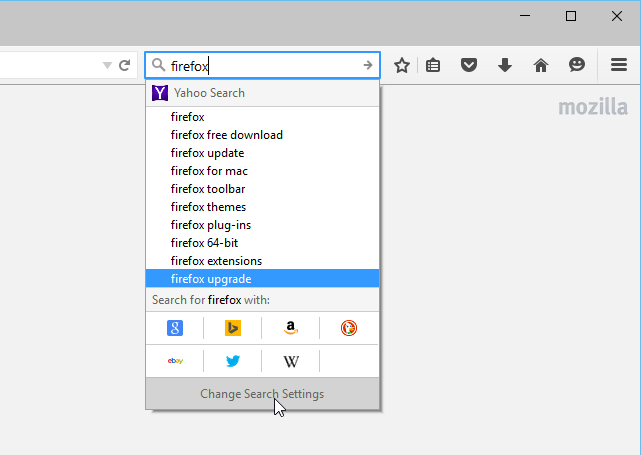Choose highlighted 'firefox upgrade' suggestion
Viewport: 641px width, 455px height.
(x=262, y=278)
